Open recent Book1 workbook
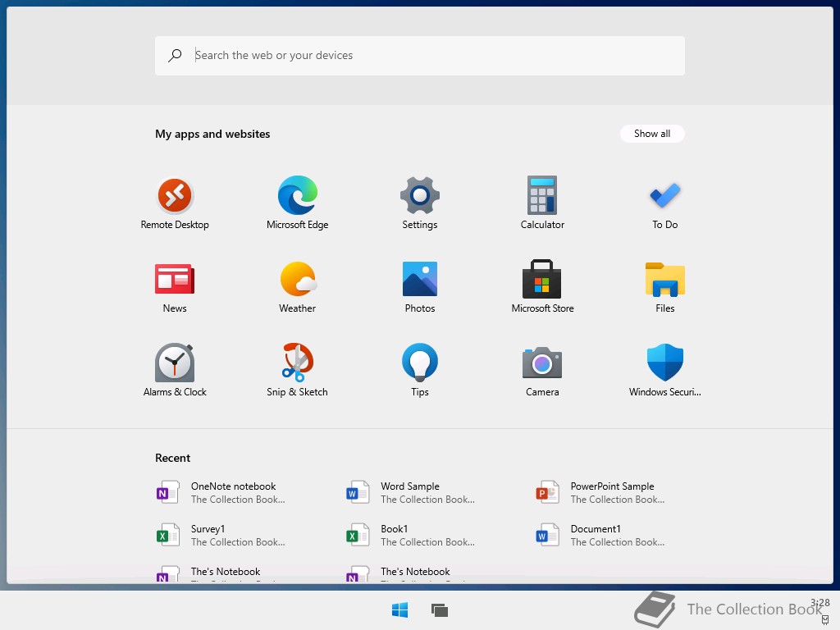 pos(410,535)
